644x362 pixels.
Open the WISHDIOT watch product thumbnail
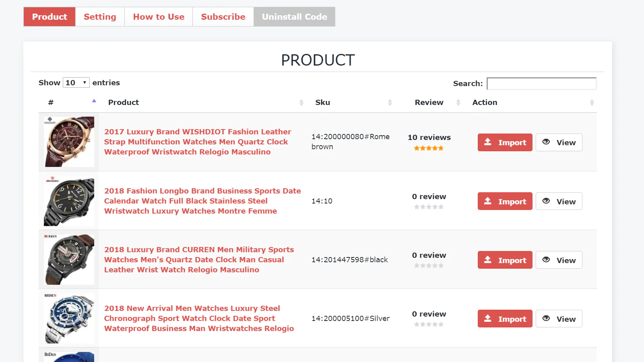click(69, 142)
